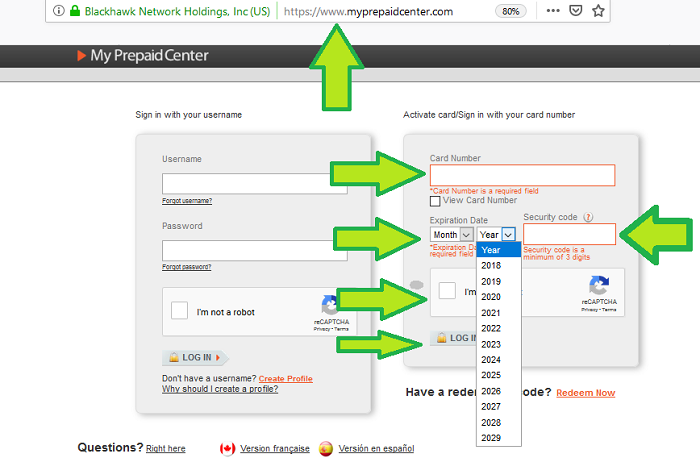Select 2029 from the year list

click(x=499, y=438)
